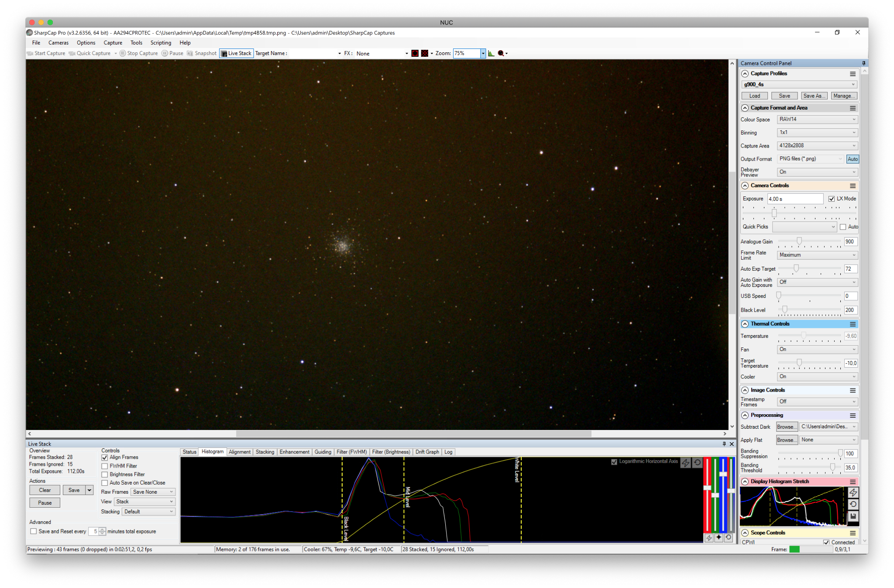Enable the Brightness Filter checkbox
Image resolution: width=894 pixels, height=588 pixels.
pos(105,475)
